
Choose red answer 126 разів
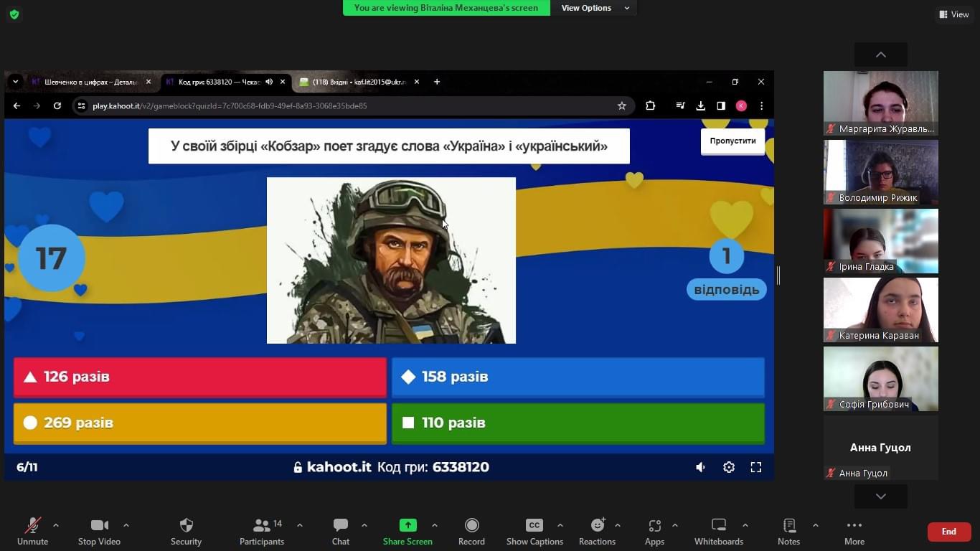tap(200, 377)
